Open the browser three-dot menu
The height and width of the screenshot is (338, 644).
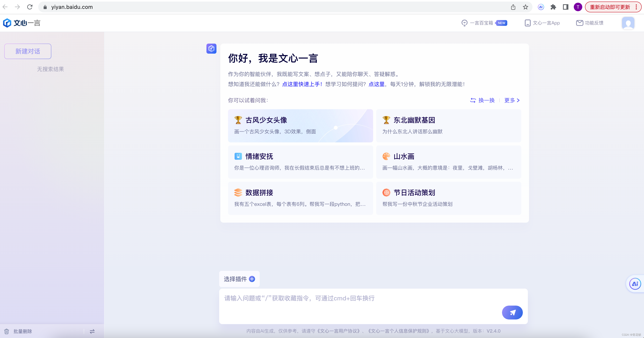[x=636, y=7]
